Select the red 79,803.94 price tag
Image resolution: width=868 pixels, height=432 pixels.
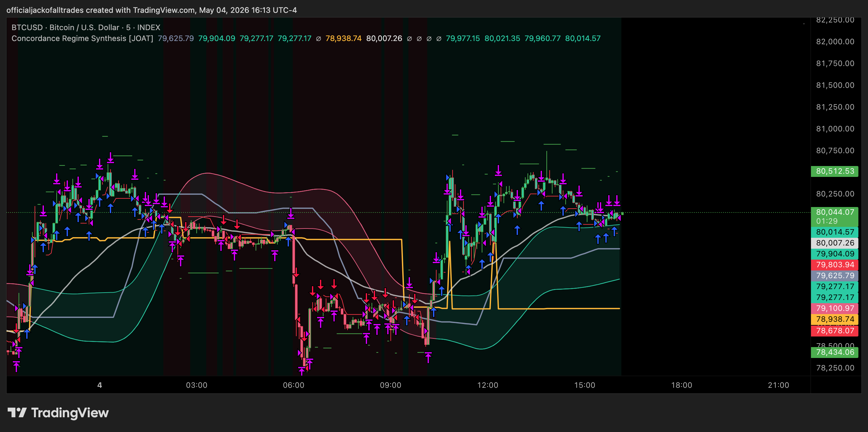pos(835,265)
